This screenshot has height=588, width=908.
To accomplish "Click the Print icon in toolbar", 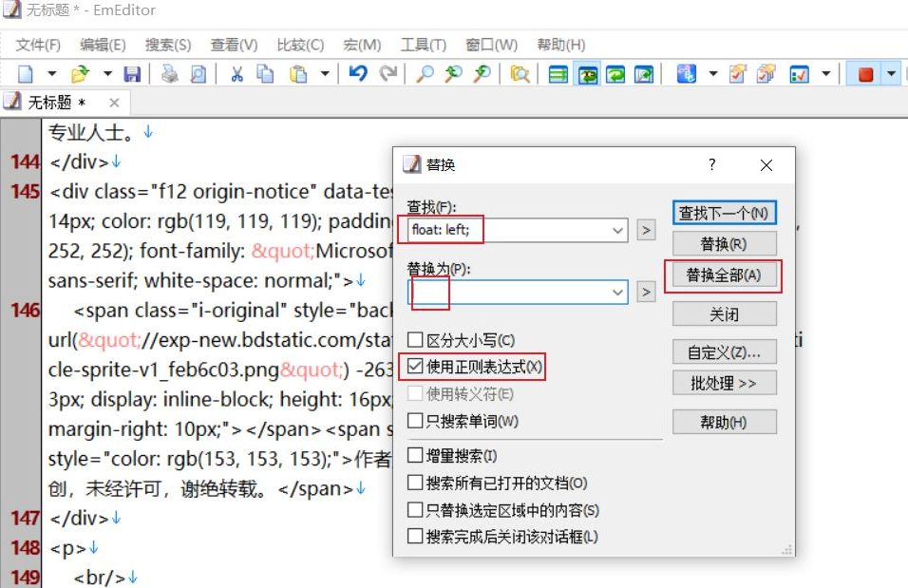I will click(x=169, y=74).
